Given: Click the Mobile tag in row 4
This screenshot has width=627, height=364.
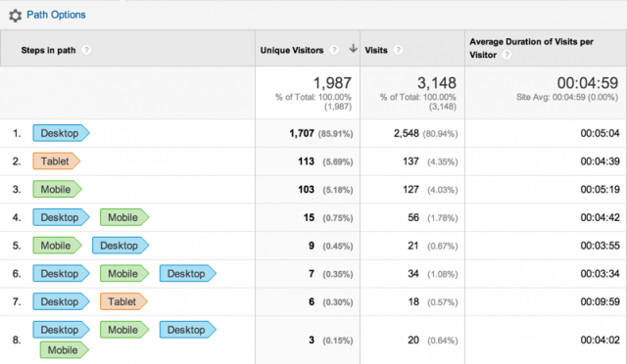Looking at the screenshot, I should (124, 217).
